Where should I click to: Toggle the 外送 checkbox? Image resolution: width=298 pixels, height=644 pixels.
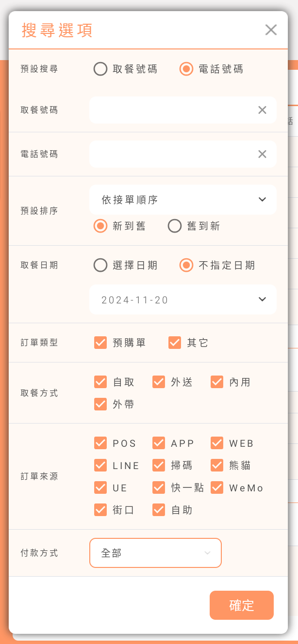(159, 382)
